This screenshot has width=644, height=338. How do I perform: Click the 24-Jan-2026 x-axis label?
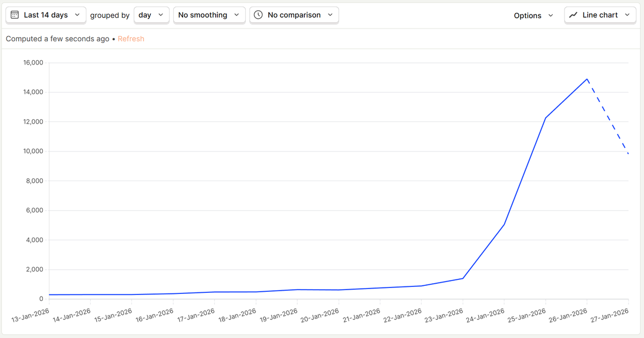[x=486, y=315]
